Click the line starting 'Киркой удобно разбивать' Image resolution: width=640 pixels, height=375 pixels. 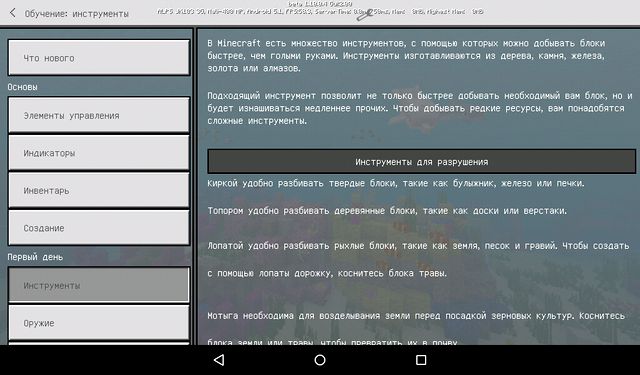coord(396,183)
